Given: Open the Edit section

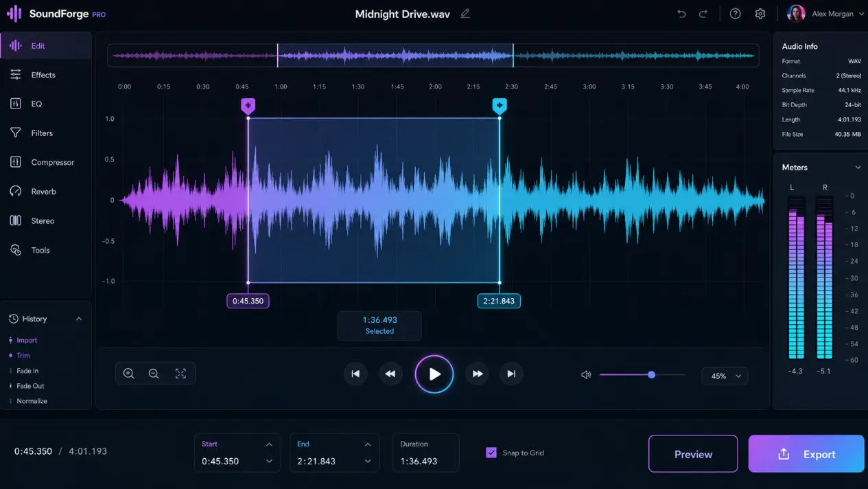Looking at the screenshot, I should (x=45, y=46).
